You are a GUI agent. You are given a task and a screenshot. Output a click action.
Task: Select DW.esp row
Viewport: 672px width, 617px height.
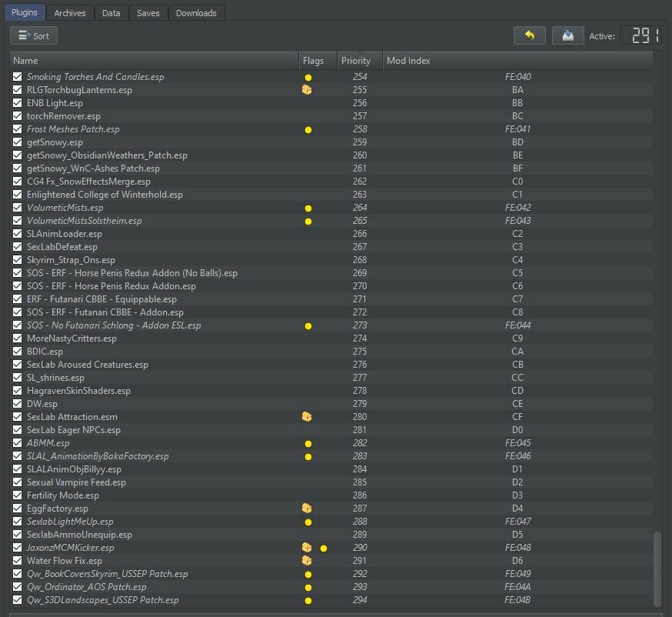click(x=331, y=403)
